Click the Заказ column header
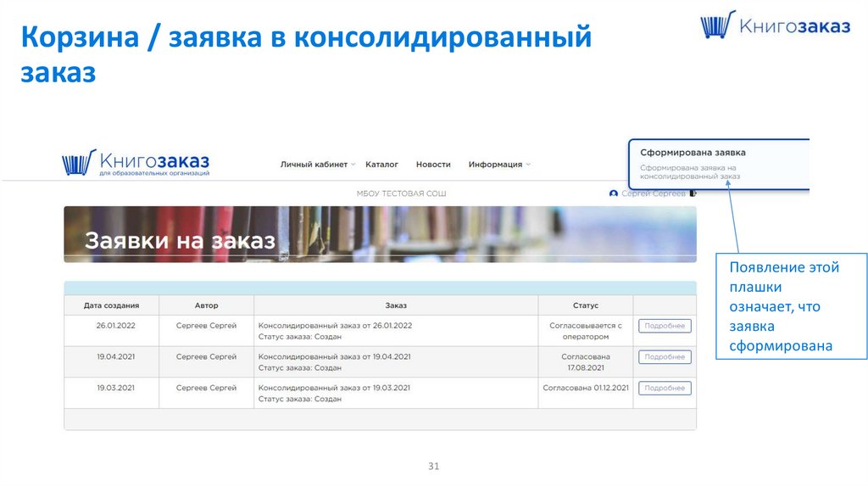The height and width of the screenshot is (487, 868). (396, 305)
